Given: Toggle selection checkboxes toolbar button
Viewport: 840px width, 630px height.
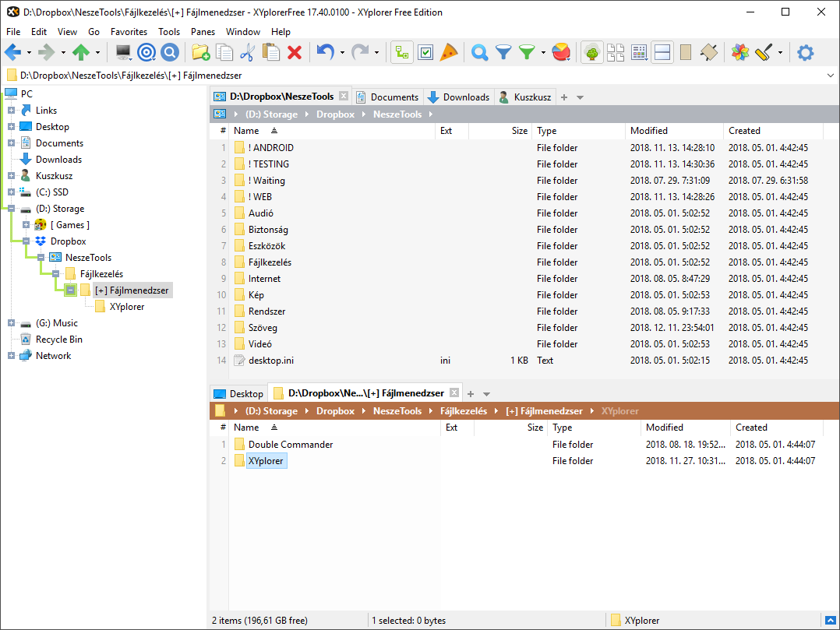Looking at the screenshot, I should tap(425, 52).
